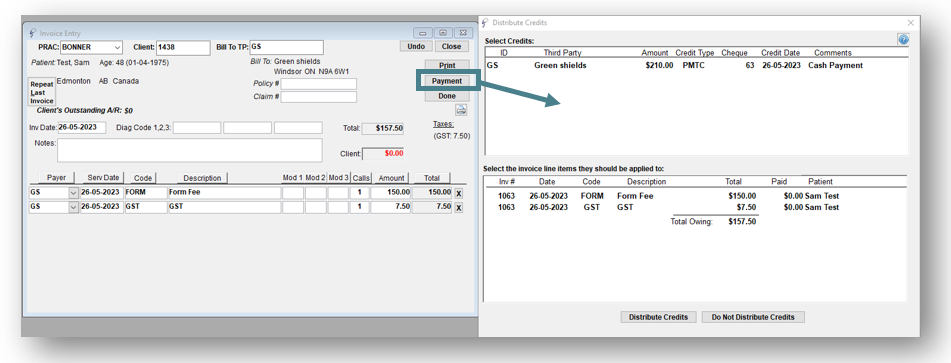Click the Notes text area
The width and height of the screenshot is (951, 363).
coord(190,150)
